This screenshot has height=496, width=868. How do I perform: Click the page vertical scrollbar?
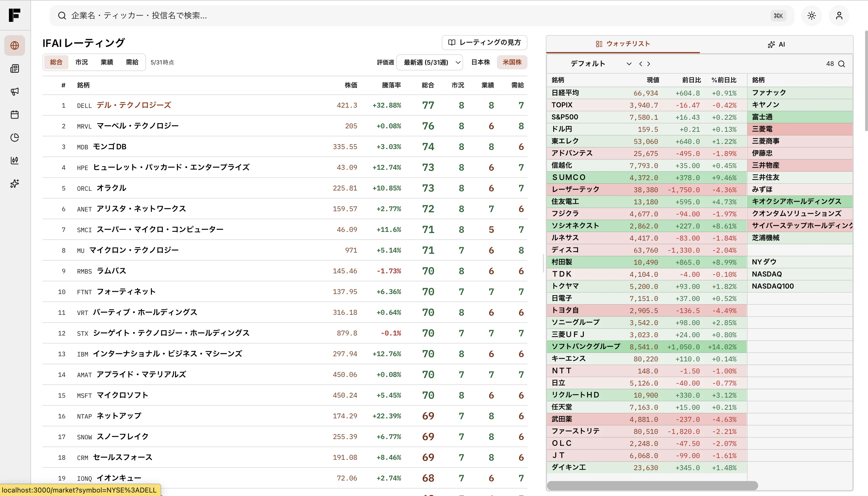(x=866, y=81)
